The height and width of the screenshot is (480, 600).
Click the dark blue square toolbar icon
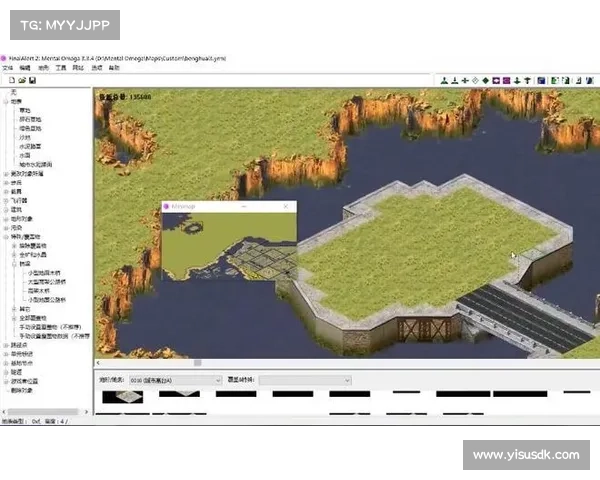(541, 80)
